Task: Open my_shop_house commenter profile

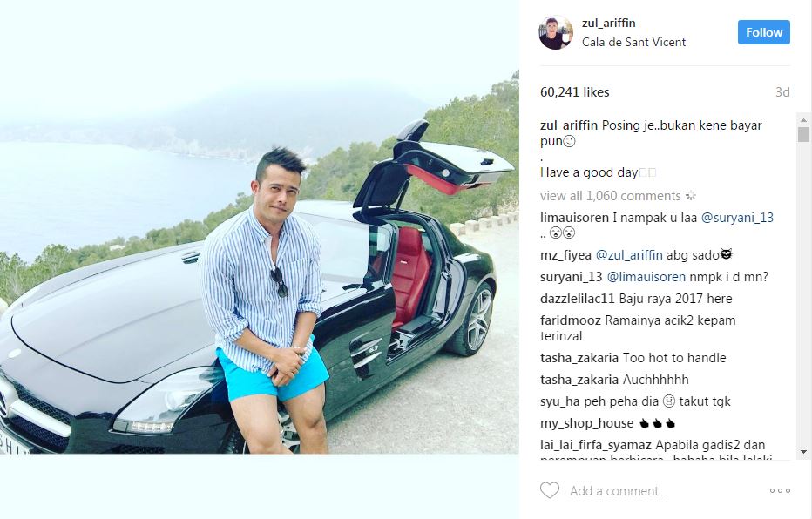Action: click(x=586, y=423)
